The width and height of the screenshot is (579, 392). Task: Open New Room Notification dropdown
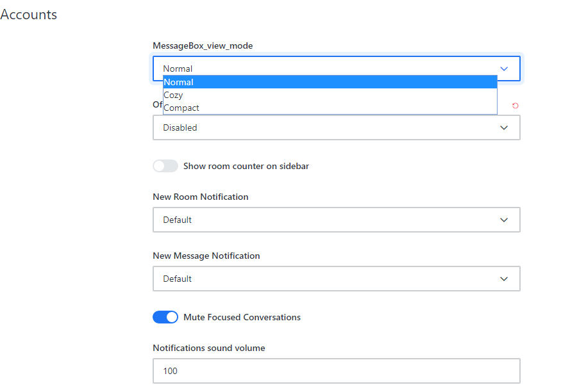337,220
